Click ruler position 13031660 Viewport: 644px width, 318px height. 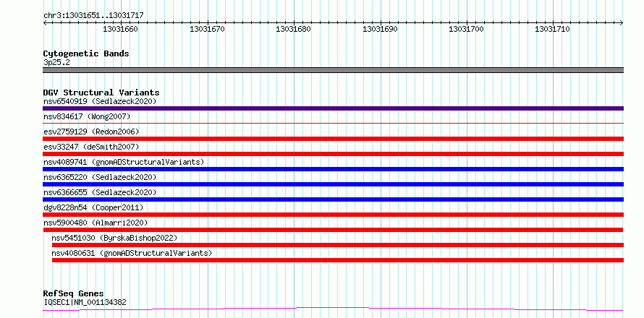click(x=120, y=29)
